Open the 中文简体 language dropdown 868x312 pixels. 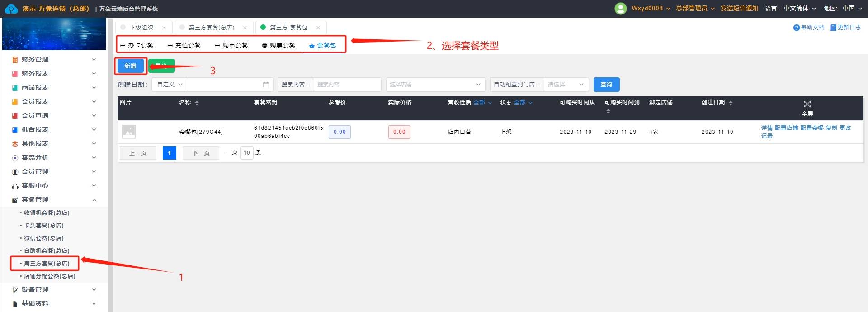tap(800, 9)
